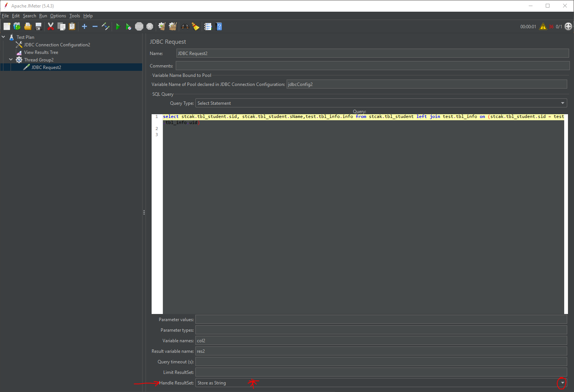Click line number 2 in query editor
This screenshot has width=574, height=392.
pyautogui.click(x=157, y=129)
